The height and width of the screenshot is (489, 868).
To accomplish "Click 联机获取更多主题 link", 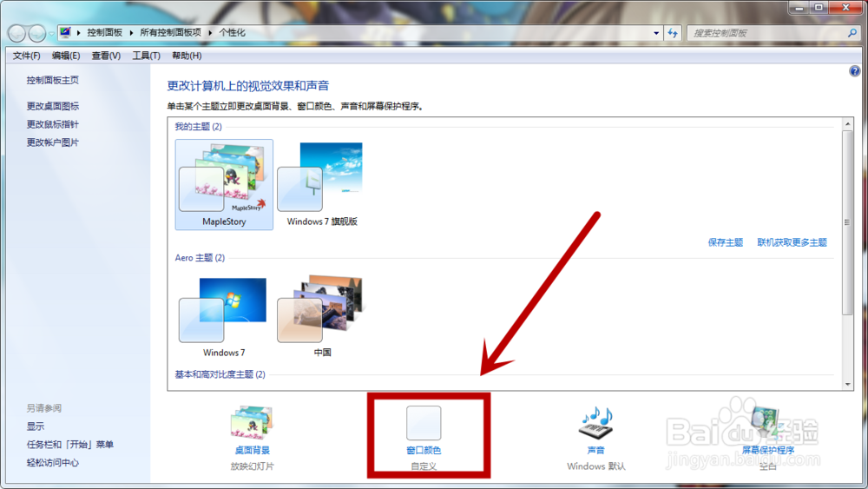I will pos(792,242).
